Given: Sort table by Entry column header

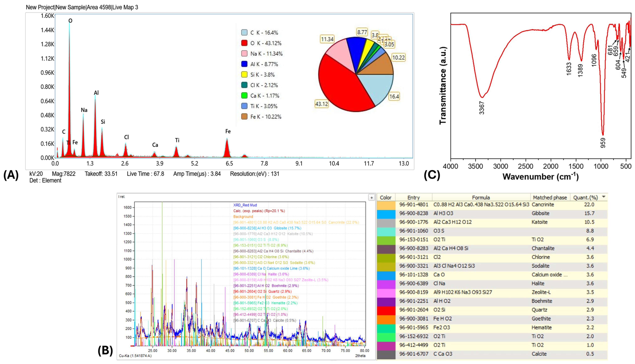Looking at the screenshot, I should coord(413,197).
